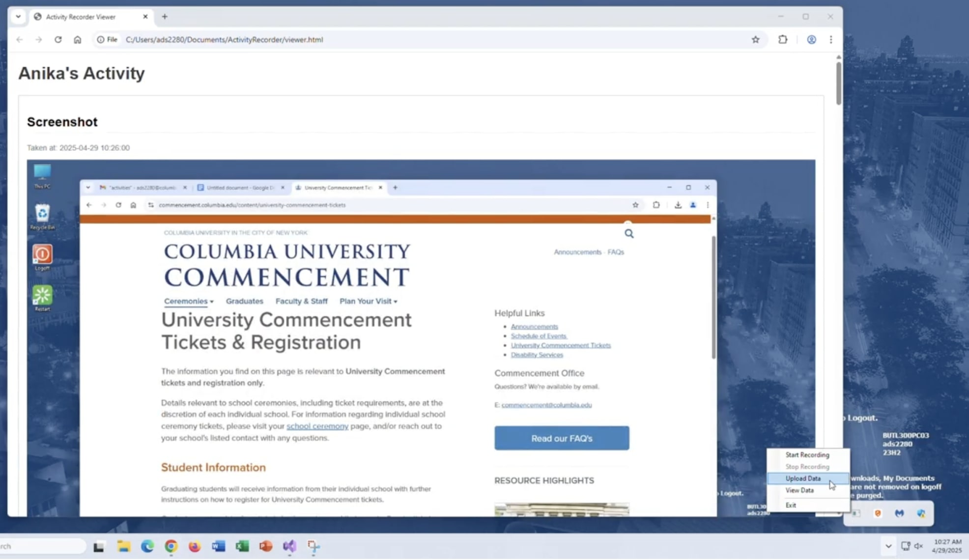Image resolution: width=969 pixels, height=560 pixels.
Task: Open the clock showing 10:27 AM
Action: (x=947, y=546)
